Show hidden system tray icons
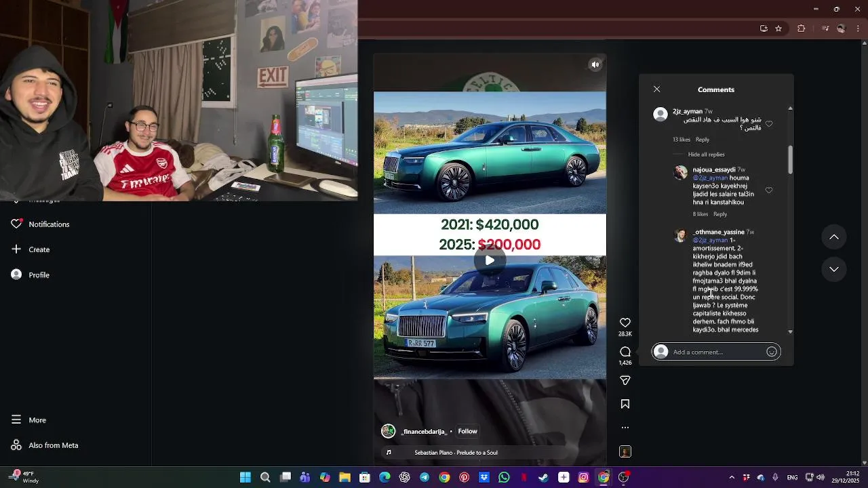 [x=731, y=477]
